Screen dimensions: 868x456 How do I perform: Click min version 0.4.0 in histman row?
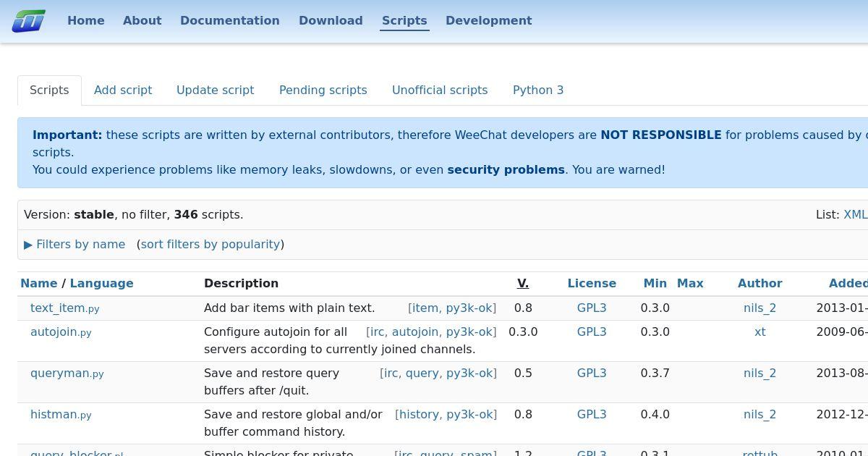coord(655,415)
